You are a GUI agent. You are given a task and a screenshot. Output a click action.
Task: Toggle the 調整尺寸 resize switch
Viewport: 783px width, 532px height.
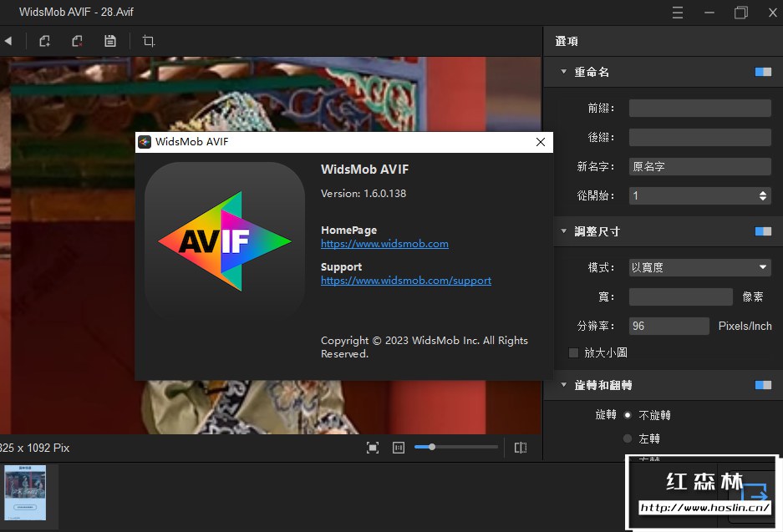click(x=763, y=231)
